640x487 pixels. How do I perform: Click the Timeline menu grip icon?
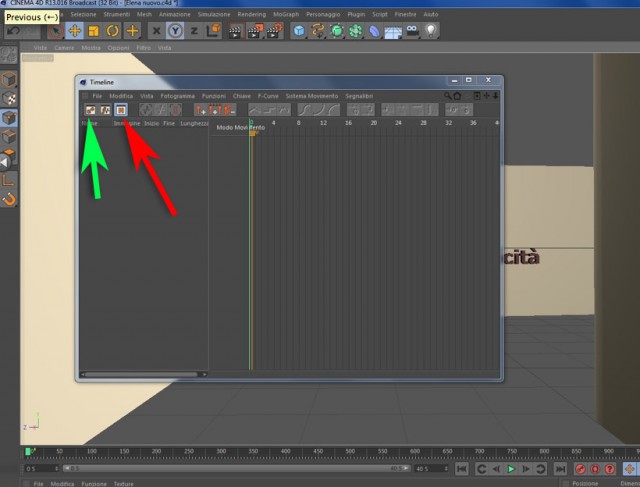point(85,96)
